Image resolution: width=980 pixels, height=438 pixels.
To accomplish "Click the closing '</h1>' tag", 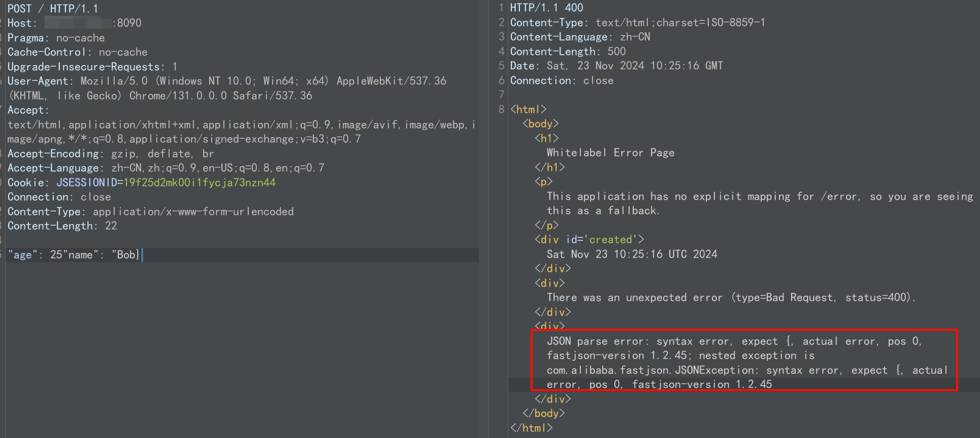I will (x=550, y=167).
